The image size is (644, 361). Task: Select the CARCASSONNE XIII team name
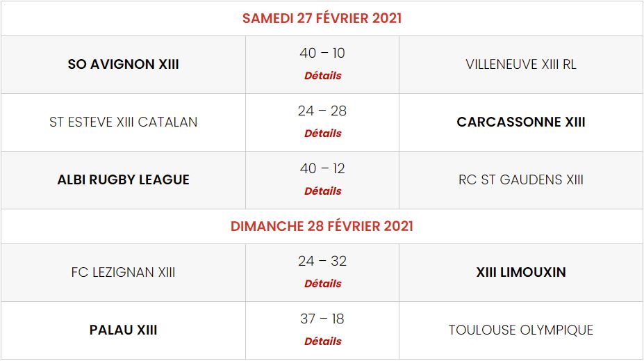coord(521,122)
